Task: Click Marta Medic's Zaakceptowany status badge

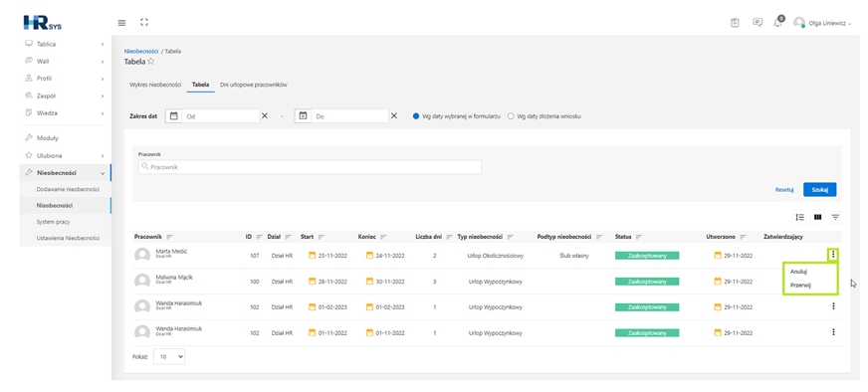Action: 647,256
